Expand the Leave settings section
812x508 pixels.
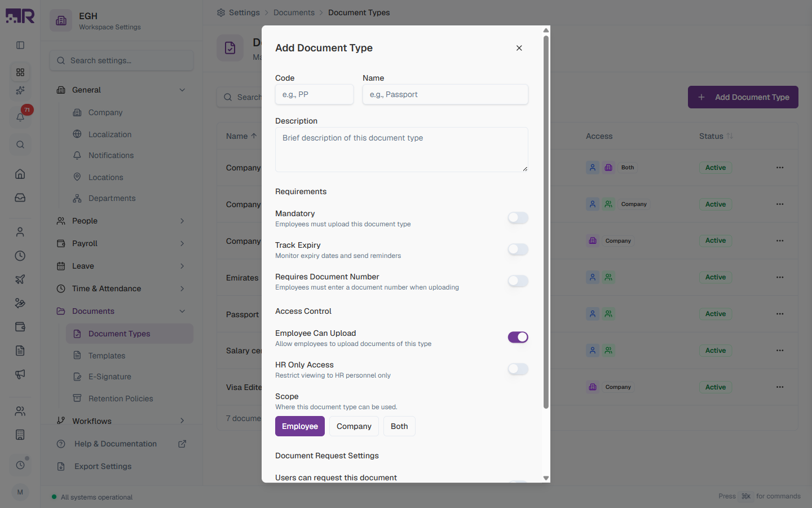click(x=121, y=266)
